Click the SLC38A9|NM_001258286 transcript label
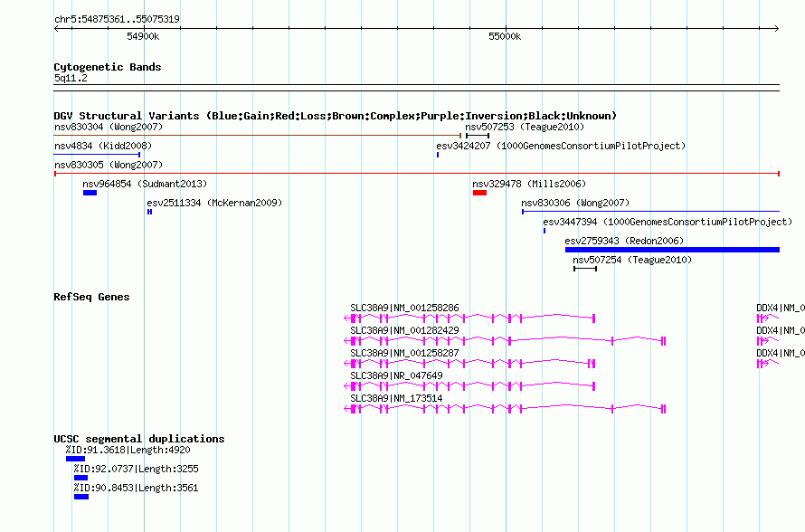The width and height of the screenshot is (805, 532). tap(404, 309)
